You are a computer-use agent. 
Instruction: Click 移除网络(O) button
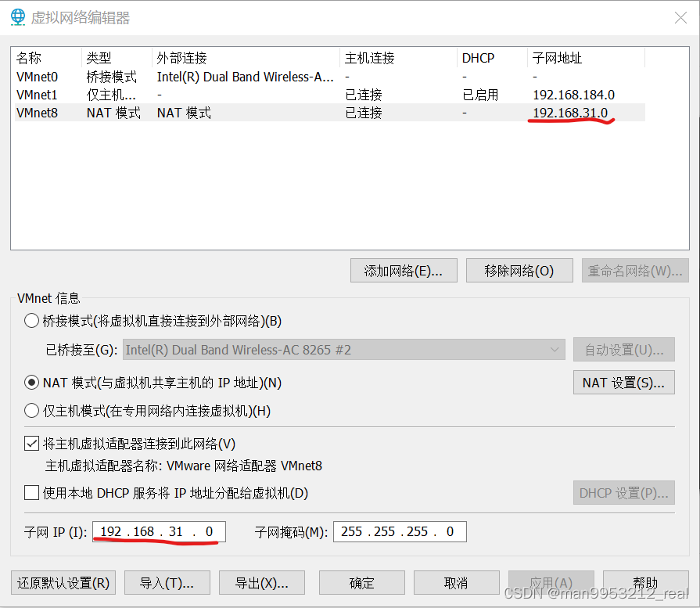coord(519,271)
